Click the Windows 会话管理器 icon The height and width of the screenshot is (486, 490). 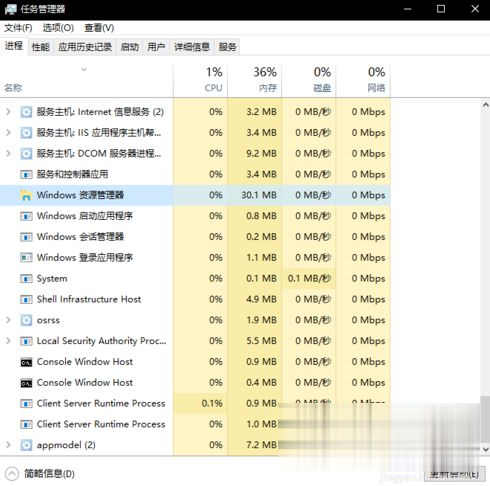click(26, 237)
